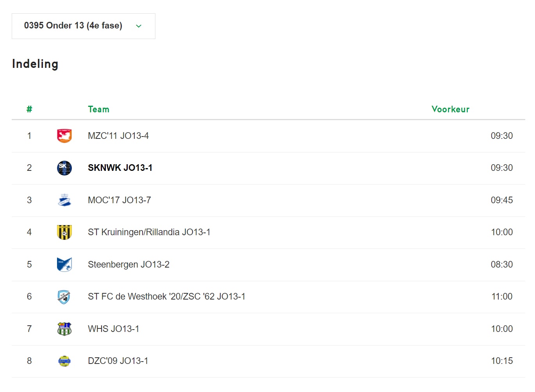The image size is (535, 392).
Task: Click the Team column header
Action: (99, 109)
